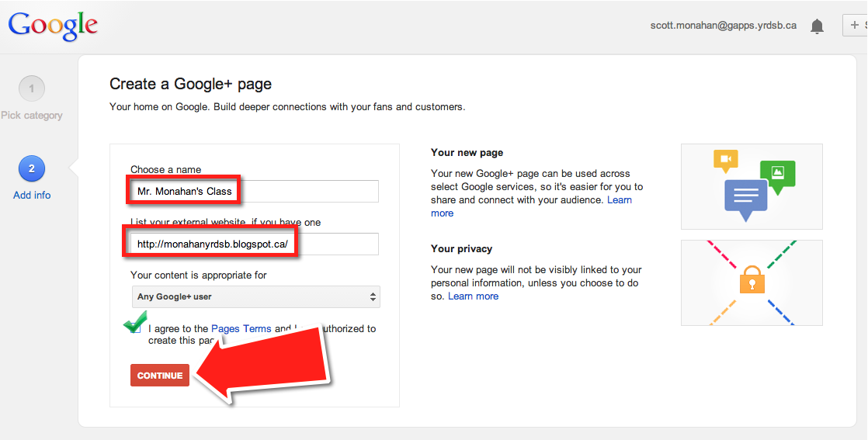Screen dimensions: 868x440
Task: Click the Create a Google+ page heading
Action: 190,84
